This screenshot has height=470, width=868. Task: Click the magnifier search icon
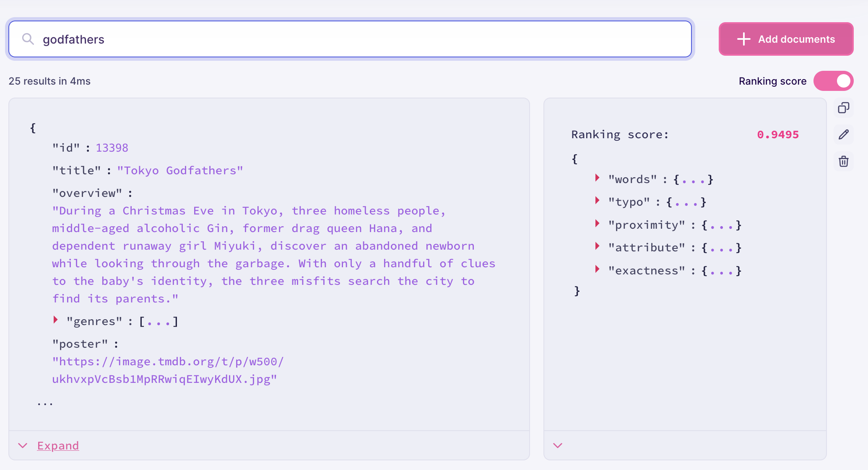pos(28,39)
